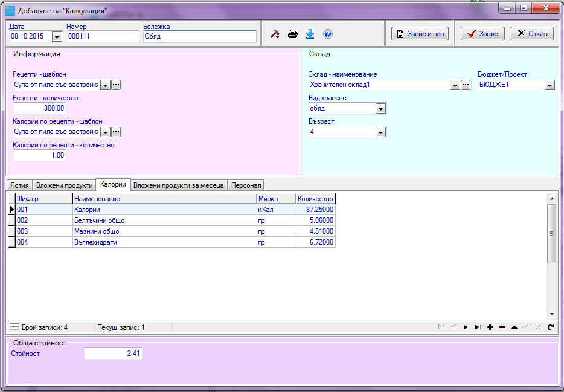Jump to last record in grid navigator
This screenshot has height=392, width=564.
coord(478,327)
